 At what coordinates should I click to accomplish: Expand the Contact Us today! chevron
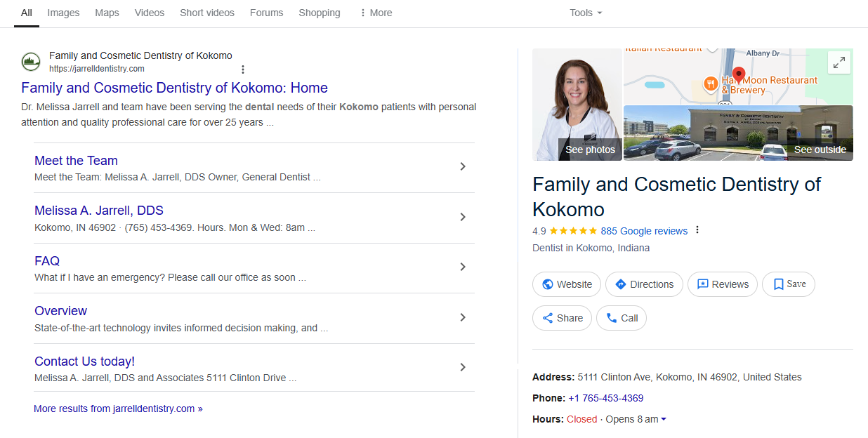tap(463, 367)
